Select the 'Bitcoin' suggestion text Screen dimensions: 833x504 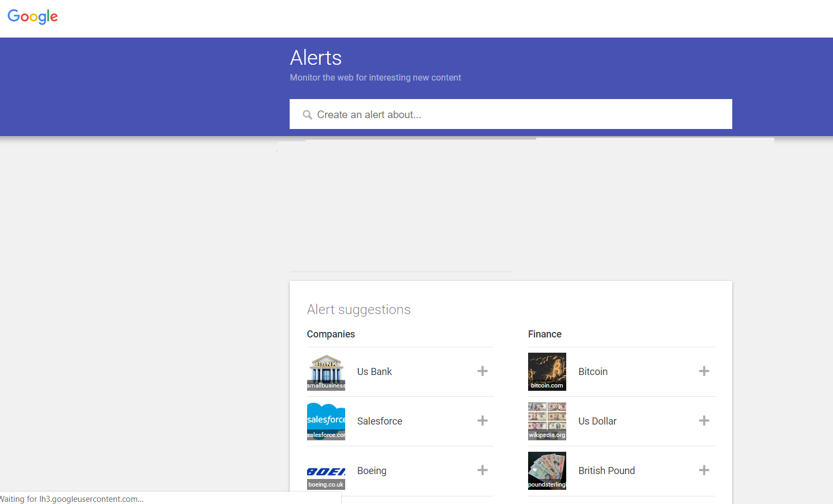[x=593, y=372]
